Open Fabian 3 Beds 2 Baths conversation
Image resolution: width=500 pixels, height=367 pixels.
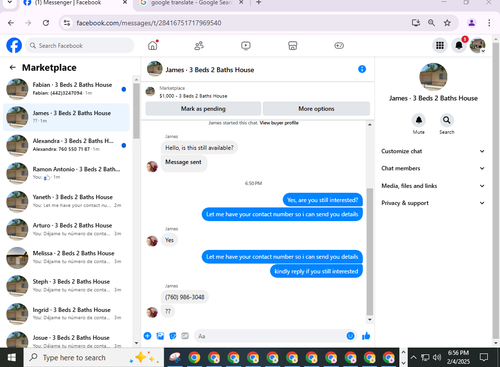coord(66,89)
